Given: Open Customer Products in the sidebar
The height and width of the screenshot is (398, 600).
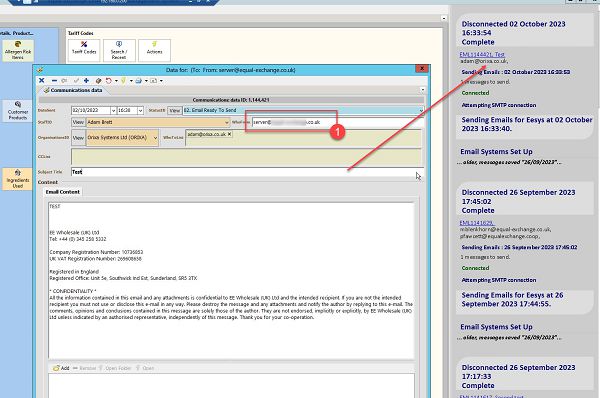Looking at the screenshot, I should coord(18,111).
